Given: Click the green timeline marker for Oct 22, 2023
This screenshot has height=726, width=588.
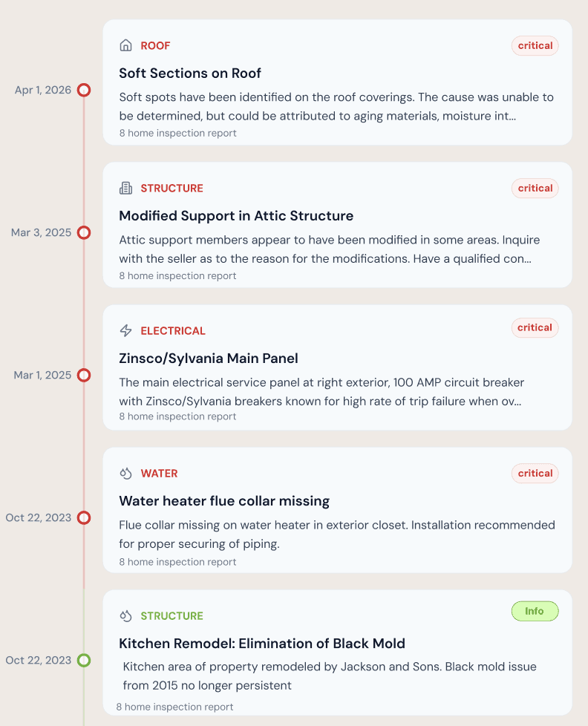Looking at the screenshot, I should (x=84, y=660).
